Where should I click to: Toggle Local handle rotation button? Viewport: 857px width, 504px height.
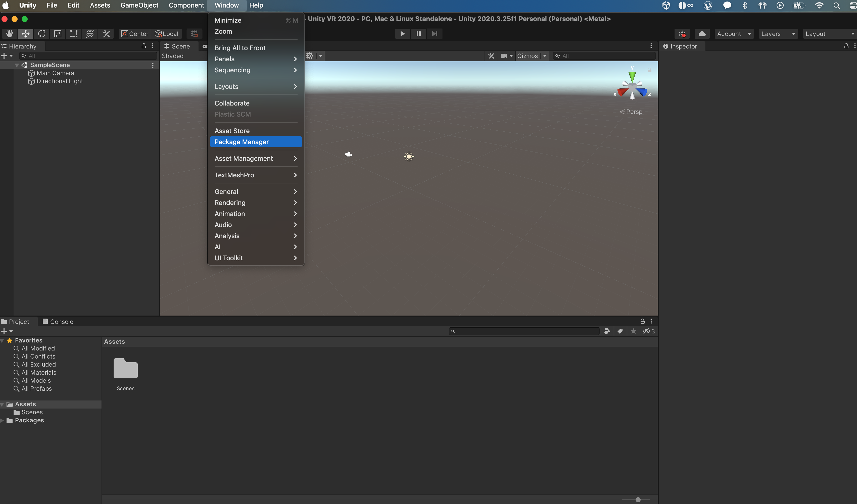coord(167,34)
